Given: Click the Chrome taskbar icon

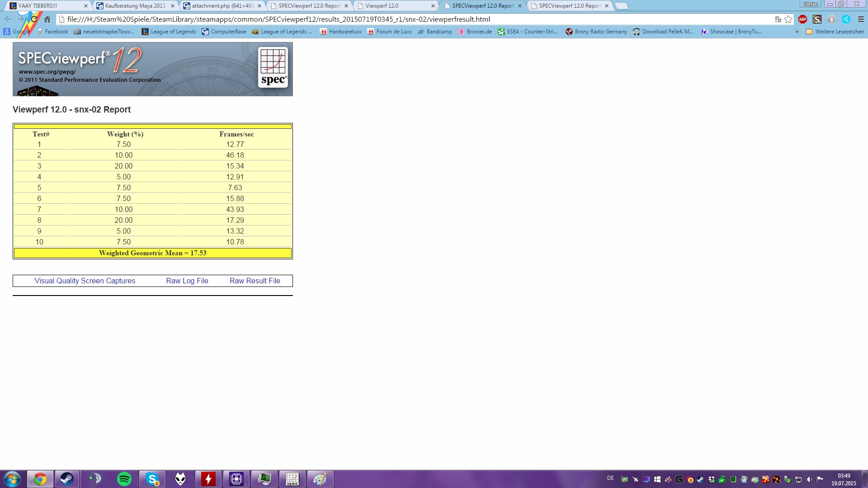Looking at the screenshot, I should [40, 479].
